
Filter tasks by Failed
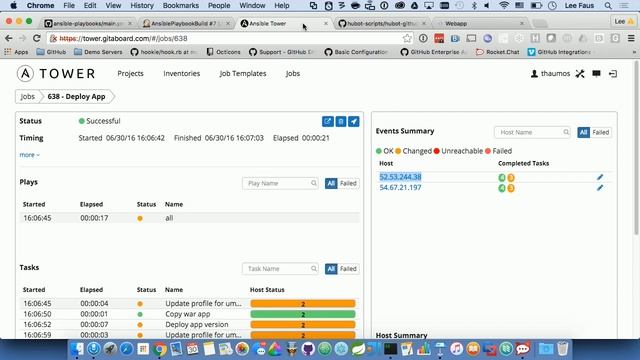(348, 269)
